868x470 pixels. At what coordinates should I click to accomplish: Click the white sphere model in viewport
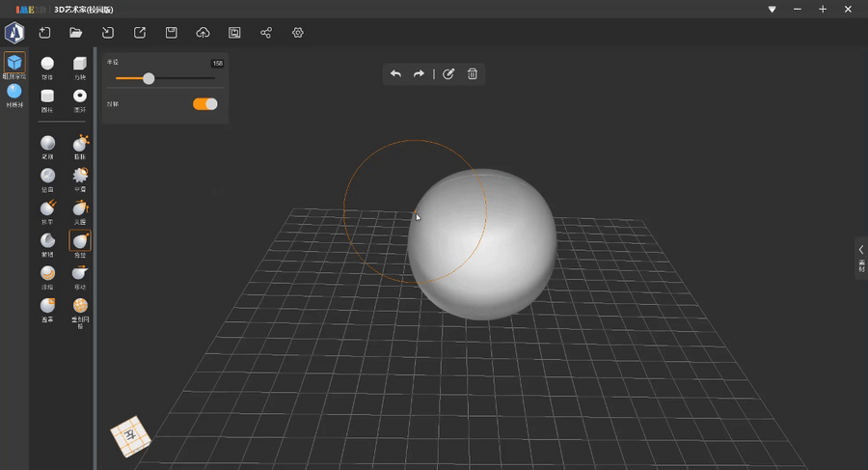(482, 244)
